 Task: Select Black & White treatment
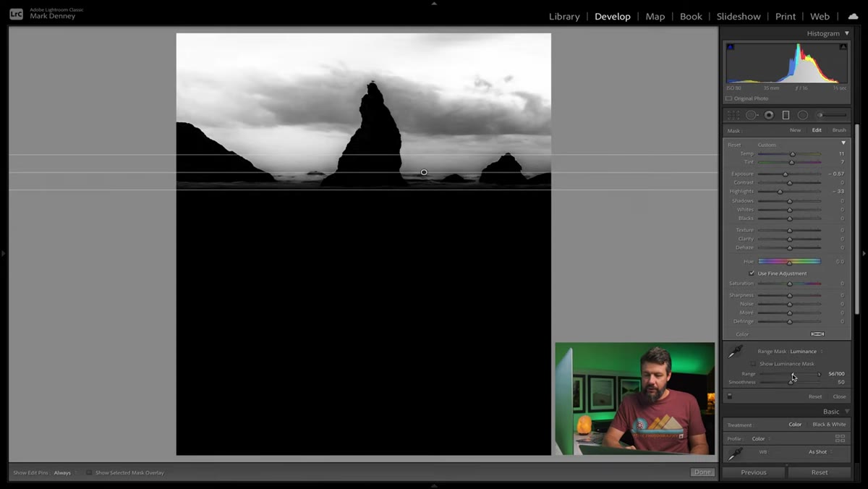829,425
